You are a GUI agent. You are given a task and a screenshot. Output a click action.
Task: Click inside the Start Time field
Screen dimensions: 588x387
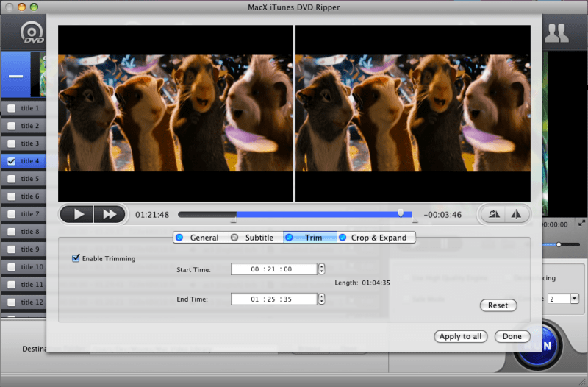point(273,269)
